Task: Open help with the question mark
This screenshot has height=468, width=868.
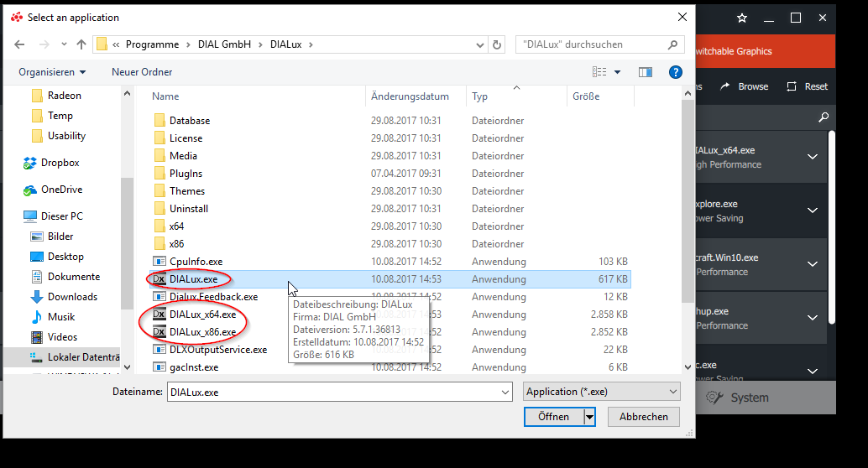Action: coord(676,72)
